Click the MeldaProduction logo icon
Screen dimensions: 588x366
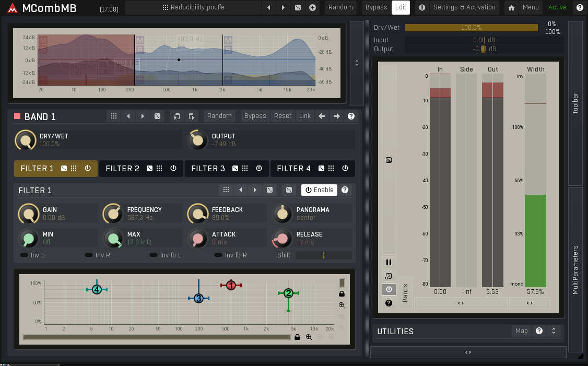pos(13,8)
